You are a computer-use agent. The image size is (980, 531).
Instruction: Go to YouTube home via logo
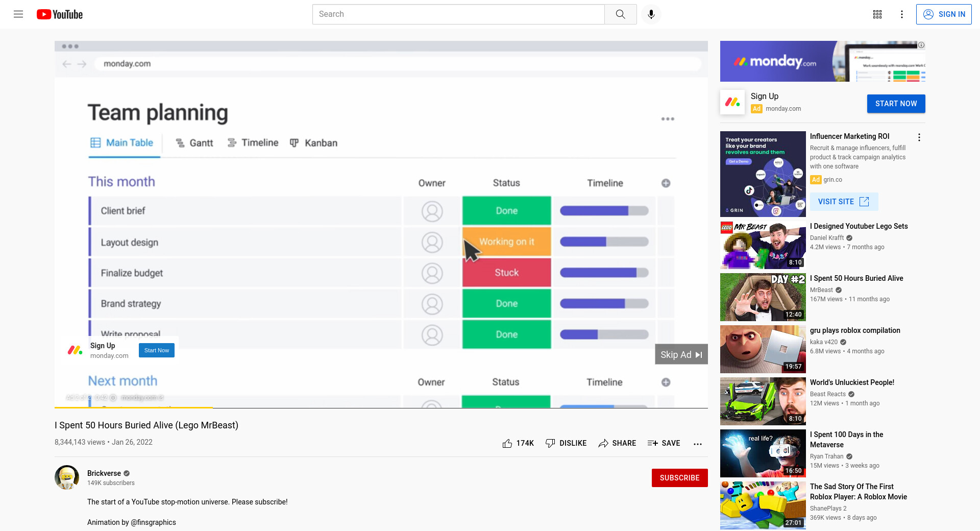click(x=60, y=14)
